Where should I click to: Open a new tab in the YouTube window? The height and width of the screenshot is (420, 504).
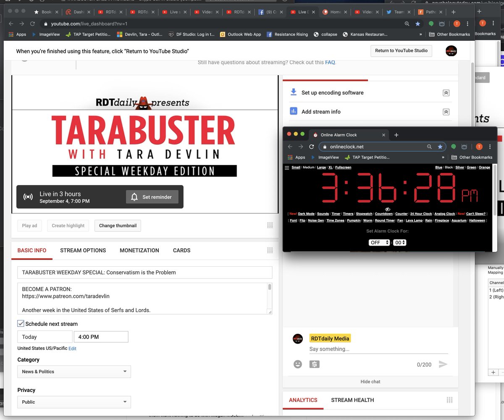coord(453,12)
